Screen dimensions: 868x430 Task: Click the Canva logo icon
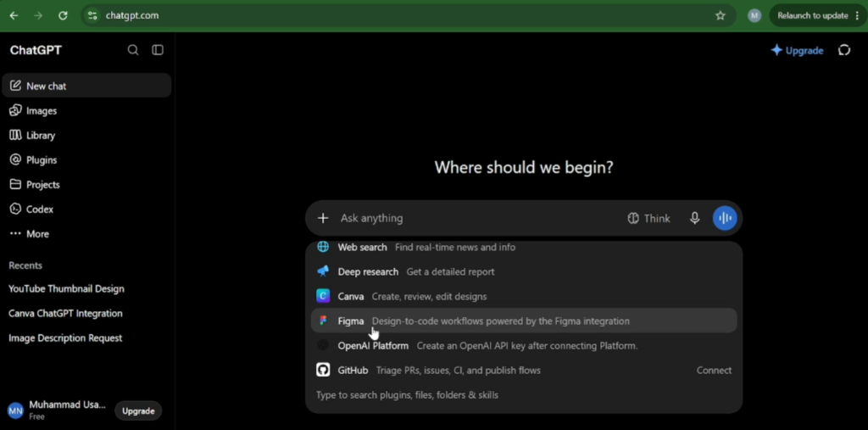(x=323, y=297)
